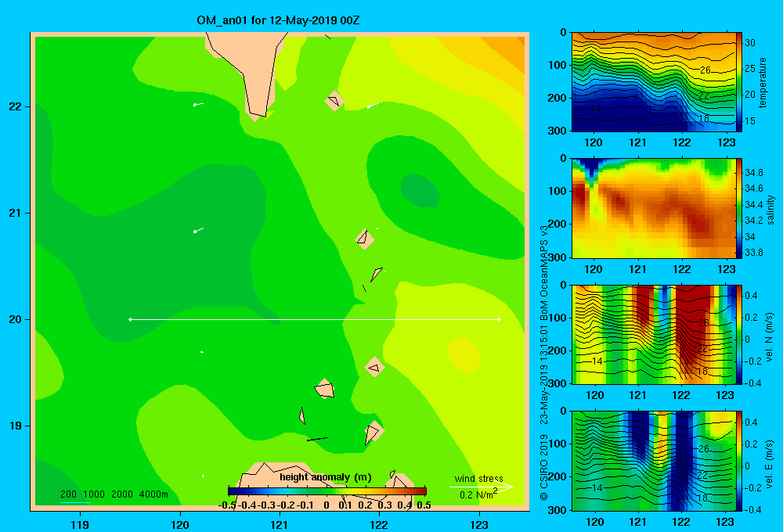Click the 'BoM OceanMAPS v3' vertical text
Screen dimensions: 783x532
(x=544, y=272)
